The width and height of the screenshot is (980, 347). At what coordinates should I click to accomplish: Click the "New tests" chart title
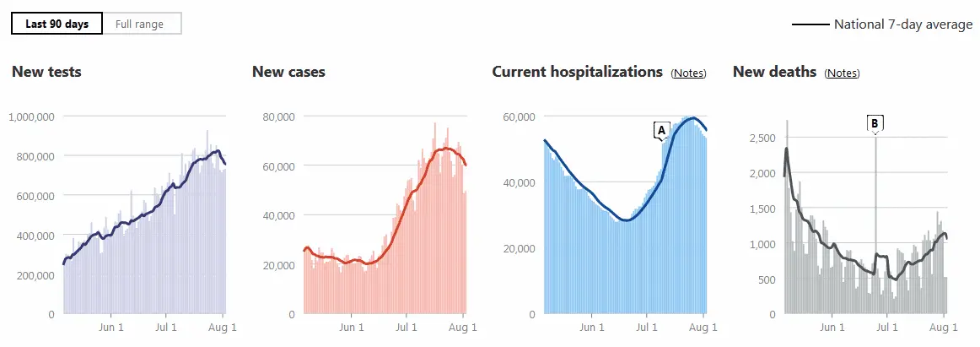[x=46, y=72]
